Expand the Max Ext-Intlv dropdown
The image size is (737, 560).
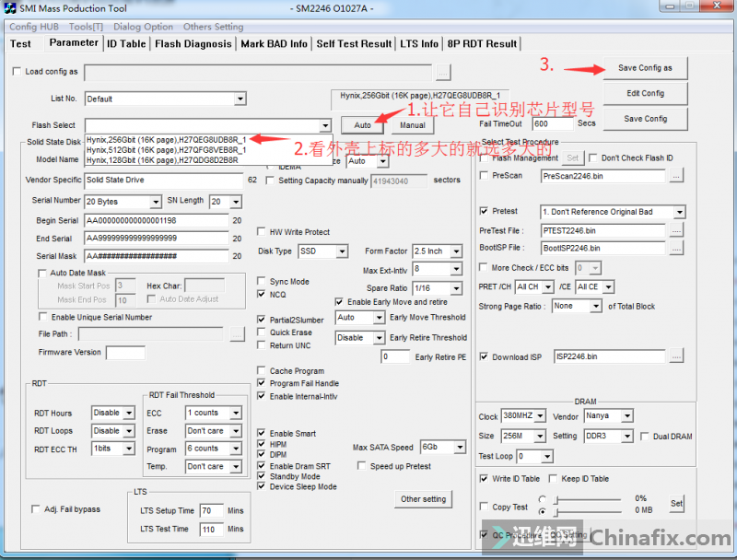click(456, 269)
